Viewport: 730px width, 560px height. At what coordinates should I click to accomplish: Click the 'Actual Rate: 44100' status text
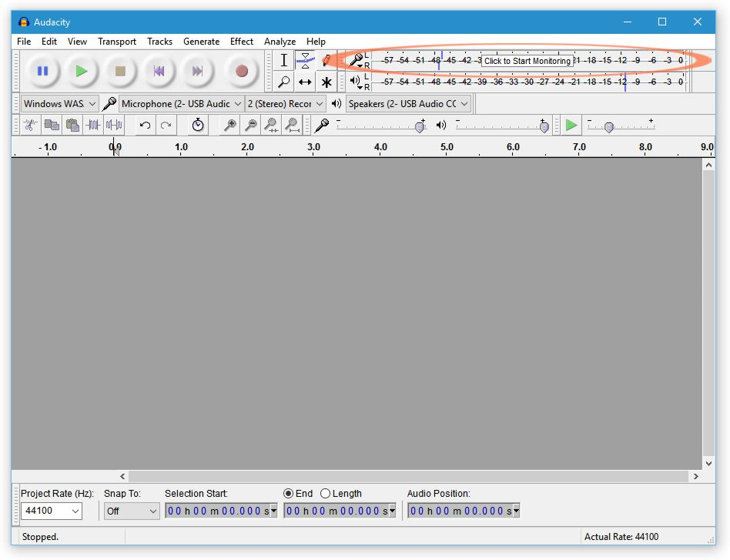[621, 537]
